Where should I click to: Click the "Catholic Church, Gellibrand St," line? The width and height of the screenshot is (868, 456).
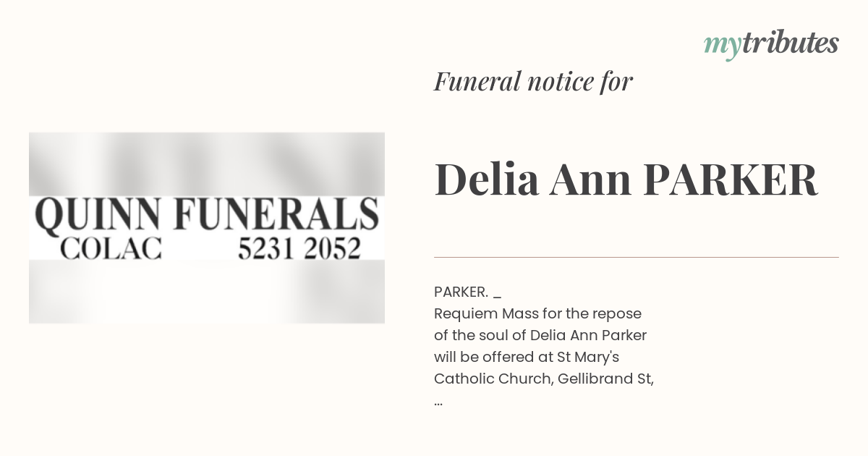(544, 379)
